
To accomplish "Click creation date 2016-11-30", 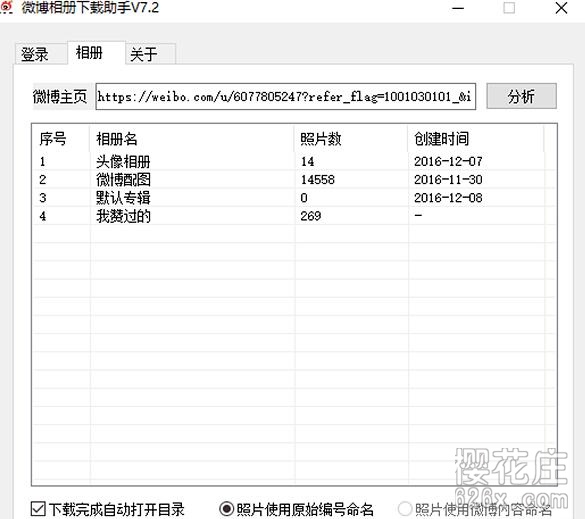I will click(x=448, y=180).
